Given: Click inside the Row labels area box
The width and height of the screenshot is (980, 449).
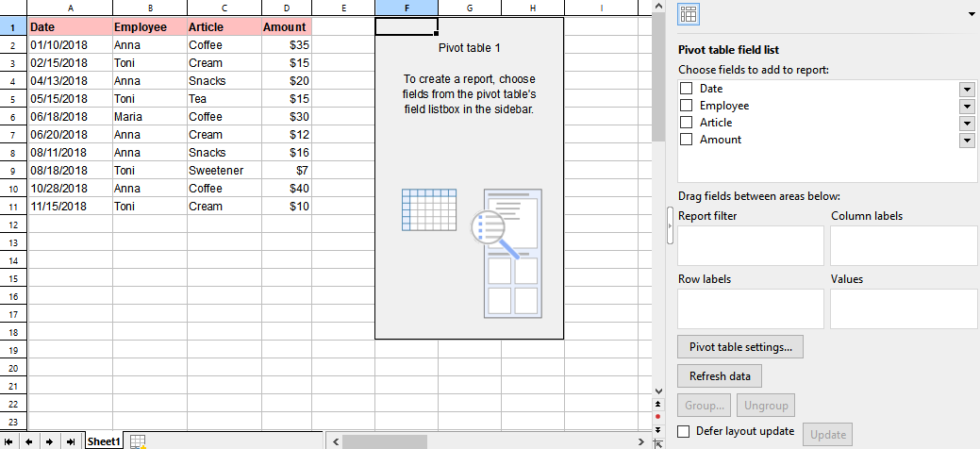Looking at the screenshot, I should 750,308.
